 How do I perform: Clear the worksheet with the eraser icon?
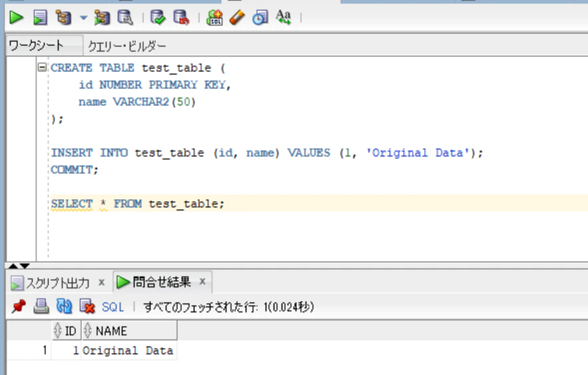coord(237,17)
